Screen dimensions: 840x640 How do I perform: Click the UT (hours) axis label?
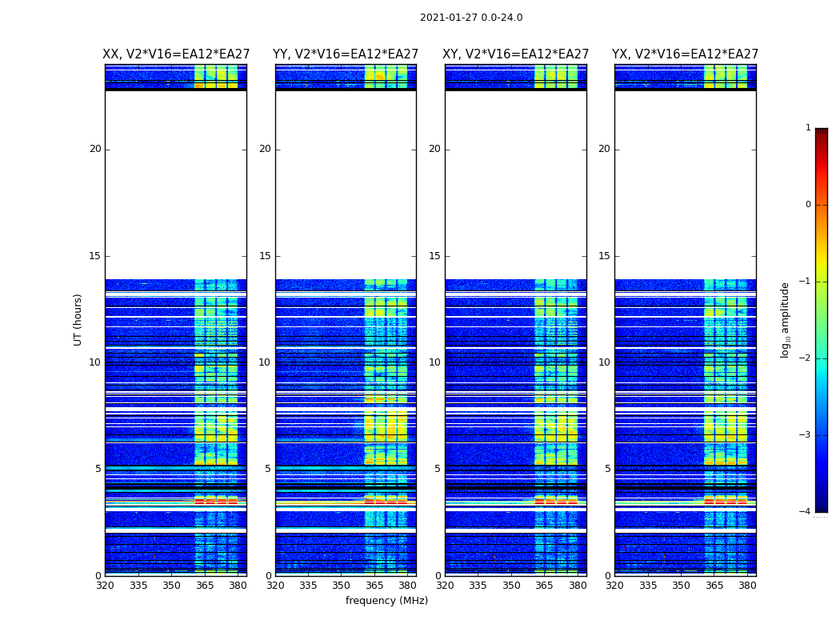pyautogui.click(x=78, y=320)
